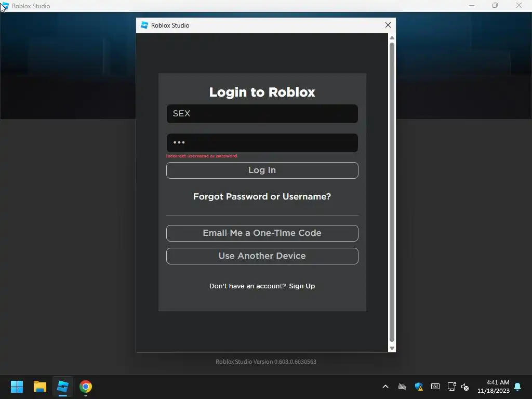Open clock showing 4:41 AM 11/18/2023

(x=494, y=387)
